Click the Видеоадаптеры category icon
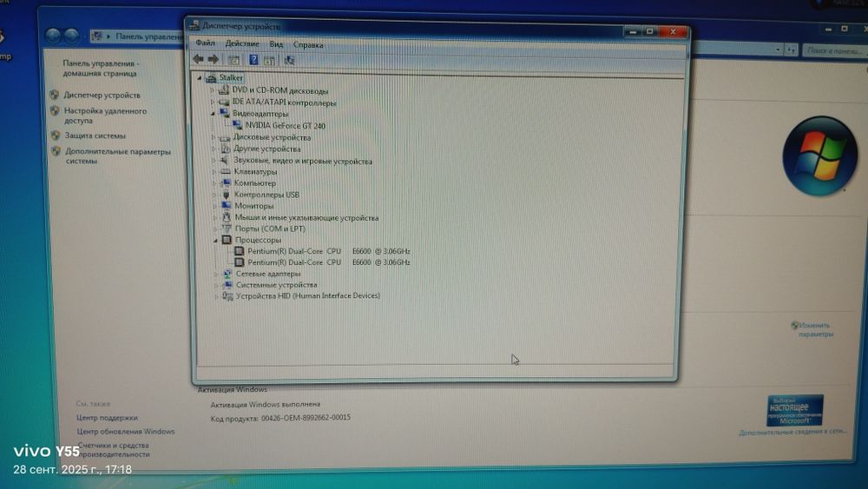Screen dimensions: 868x489 pos(224,114)
